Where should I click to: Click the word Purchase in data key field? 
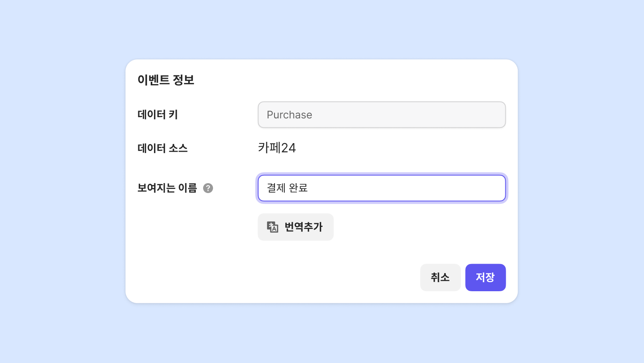(x=289, y=115)
